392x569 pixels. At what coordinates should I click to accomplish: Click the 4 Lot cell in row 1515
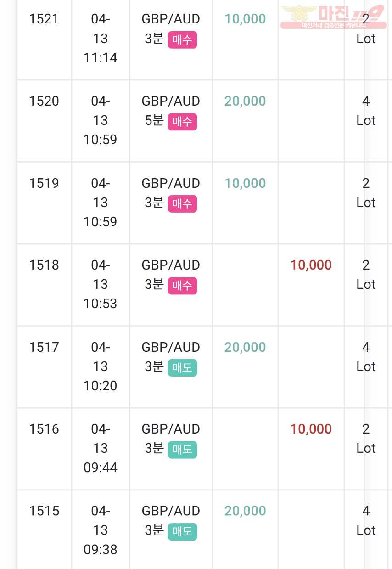coord(366,521)
